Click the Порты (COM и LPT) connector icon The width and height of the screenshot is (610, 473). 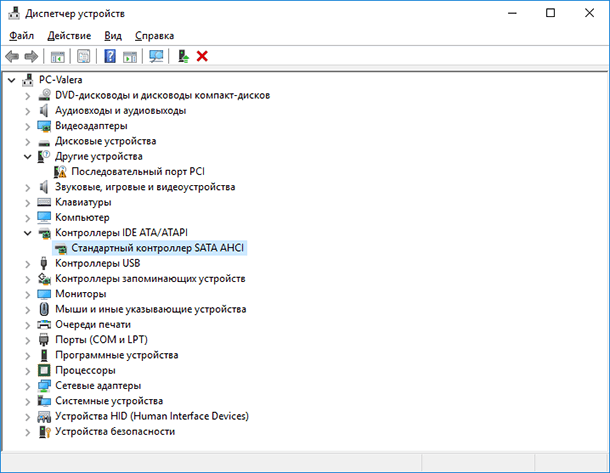(44, 340)
